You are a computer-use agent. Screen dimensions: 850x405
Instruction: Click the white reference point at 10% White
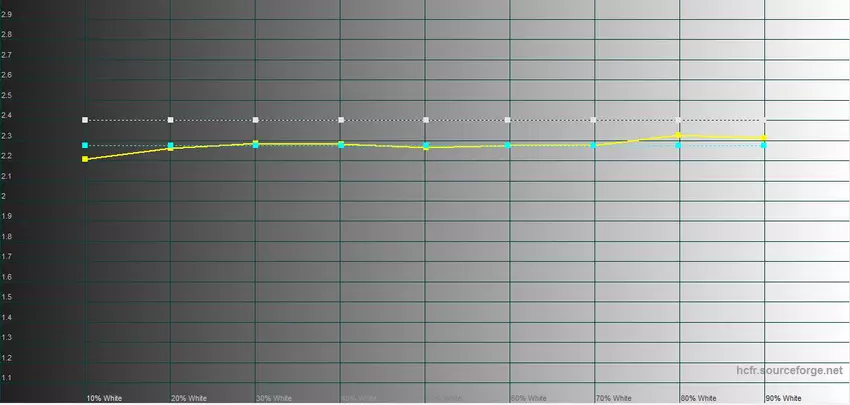coord(85,120)
